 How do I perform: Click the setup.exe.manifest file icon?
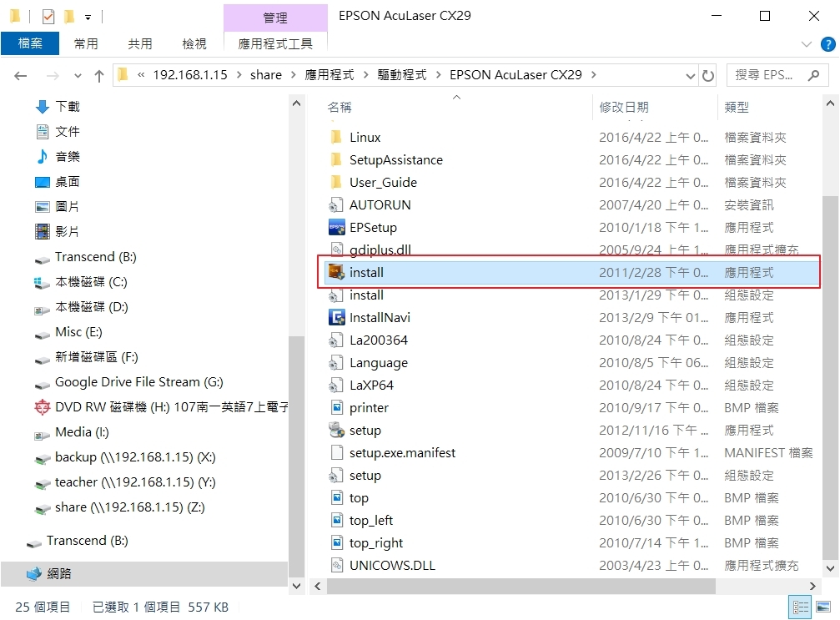(x=336, y=452)
